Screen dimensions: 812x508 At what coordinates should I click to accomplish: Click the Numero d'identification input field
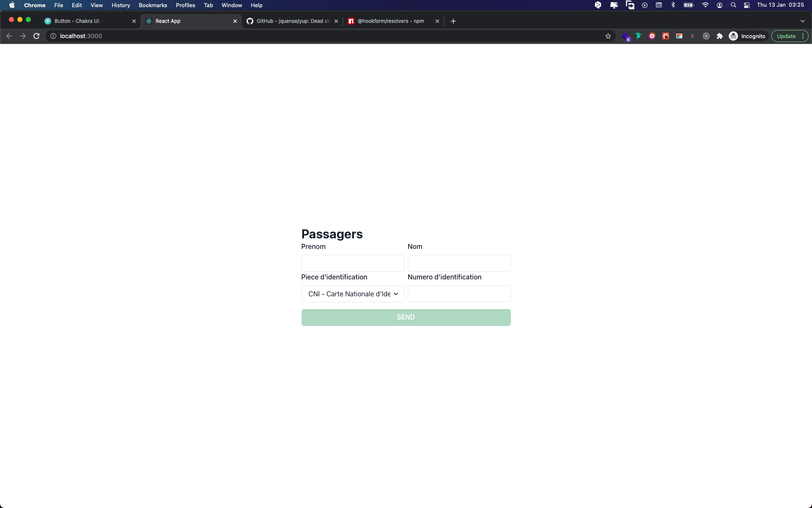point(459,293)
